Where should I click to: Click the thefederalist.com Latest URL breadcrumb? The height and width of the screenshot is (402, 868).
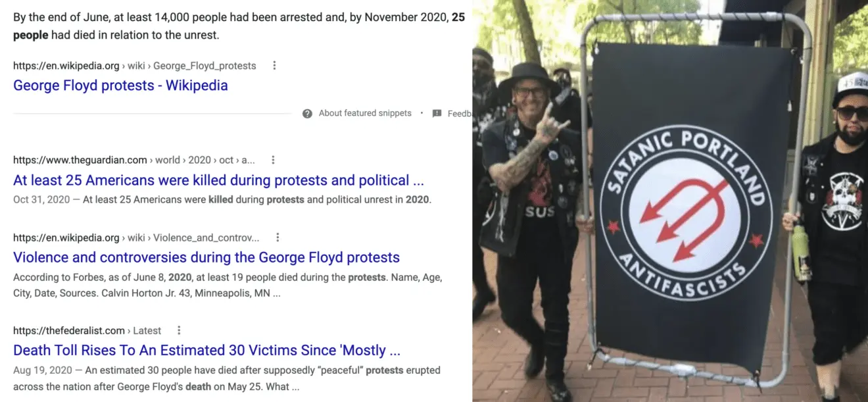coord(87,330)
